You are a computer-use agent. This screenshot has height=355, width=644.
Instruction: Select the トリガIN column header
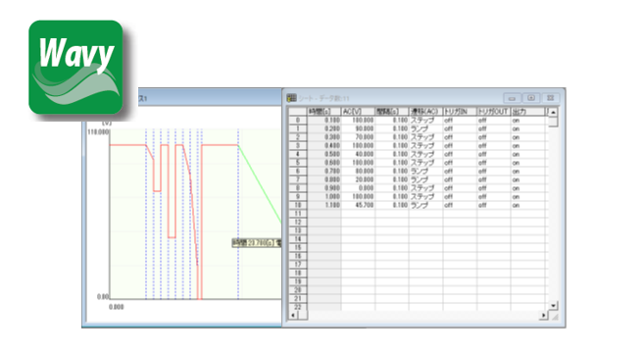click(460, 112)
